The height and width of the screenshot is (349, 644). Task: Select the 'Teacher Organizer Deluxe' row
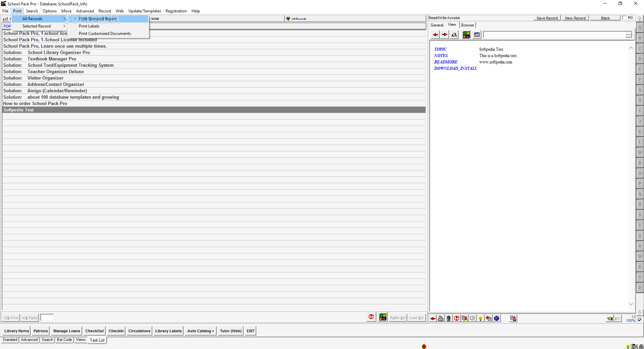pyautogui.click(x=214, y=72)
